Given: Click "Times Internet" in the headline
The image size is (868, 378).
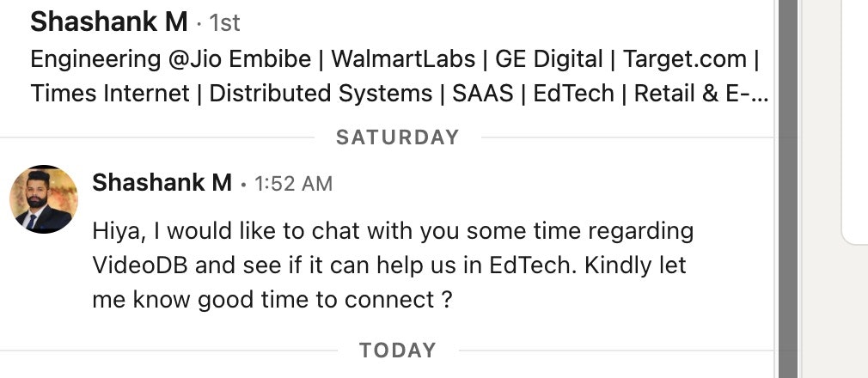Looking at the screenshot, I should point(110,93).
